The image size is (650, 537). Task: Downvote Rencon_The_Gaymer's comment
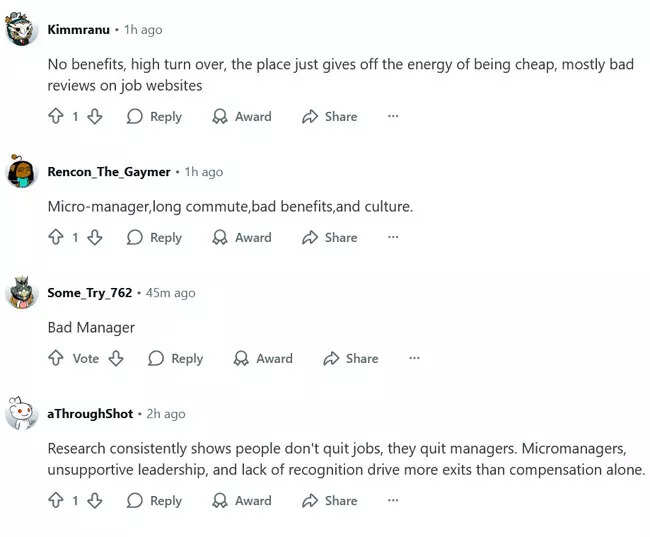[95, 238]
